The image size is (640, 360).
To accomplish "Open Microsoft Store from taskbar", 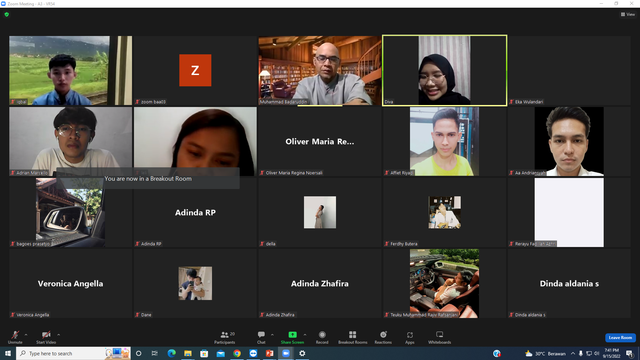I will click(x=204, y=353).
